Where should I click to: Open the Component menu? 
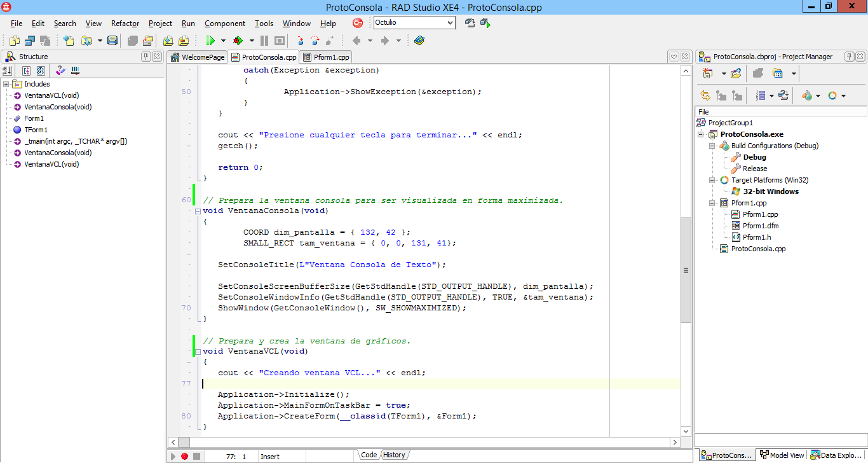pos(225,24)
